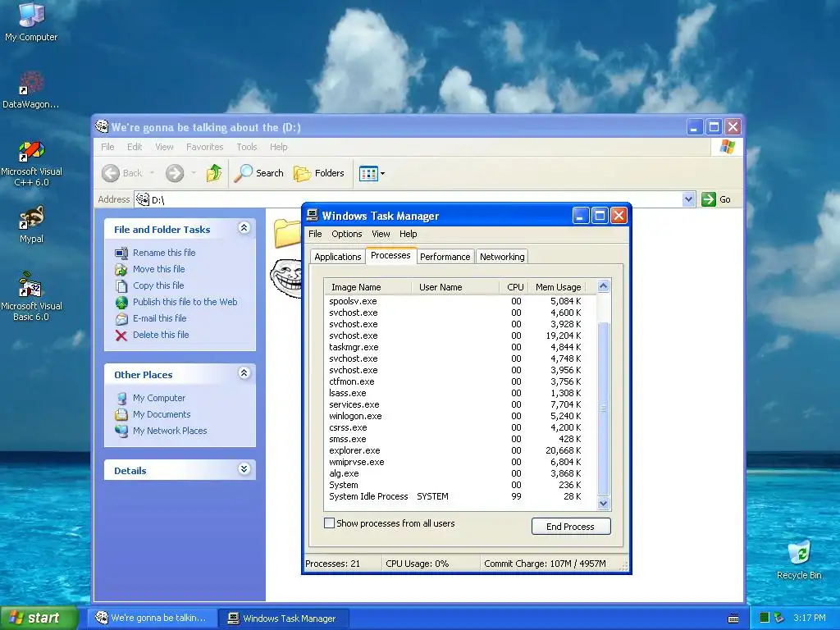Viewport: 840px width, 630px height.
Task: Sort processes by Mem Usage column
Action: point(558,287)
